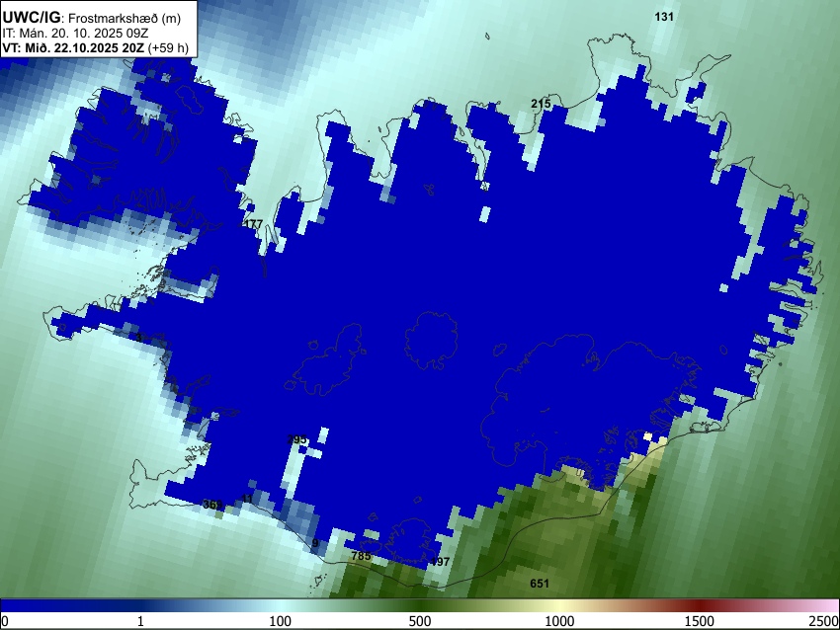Screen dimensions: 840x630
Task: Click the map value 197
Action: point(440,562)
